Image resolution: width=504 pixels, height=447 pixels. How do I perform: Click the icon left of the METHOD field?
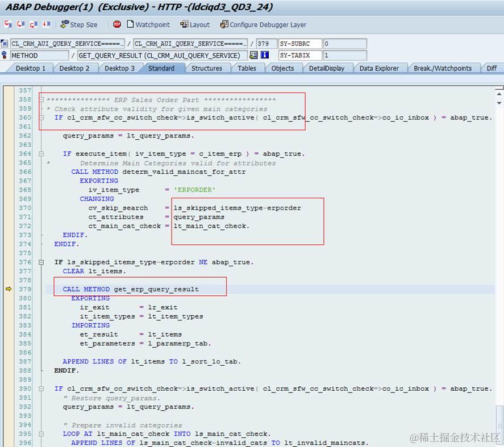click(x=4, y=55)
